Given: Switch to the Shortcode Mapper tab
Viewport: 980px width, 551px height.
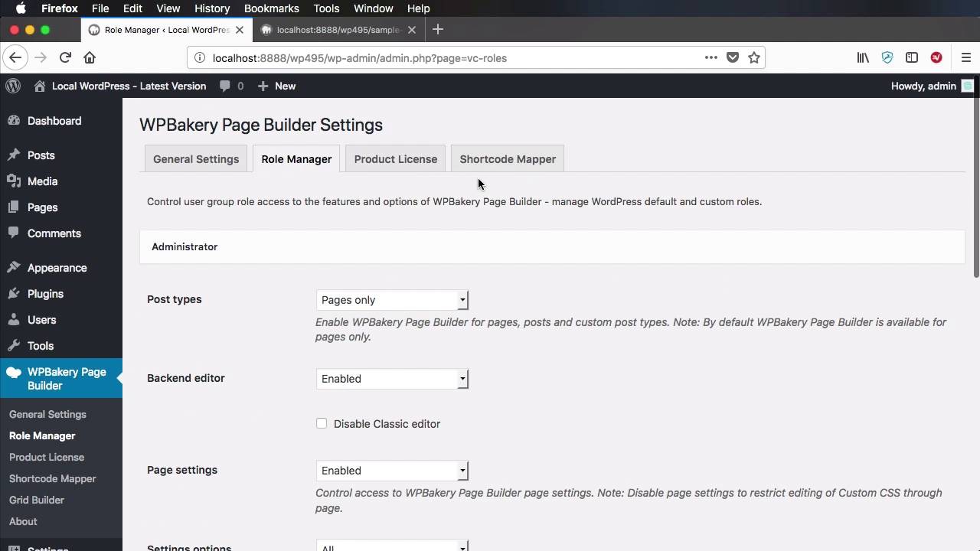Looking at the screenshot, I should (x=508, y=159).
